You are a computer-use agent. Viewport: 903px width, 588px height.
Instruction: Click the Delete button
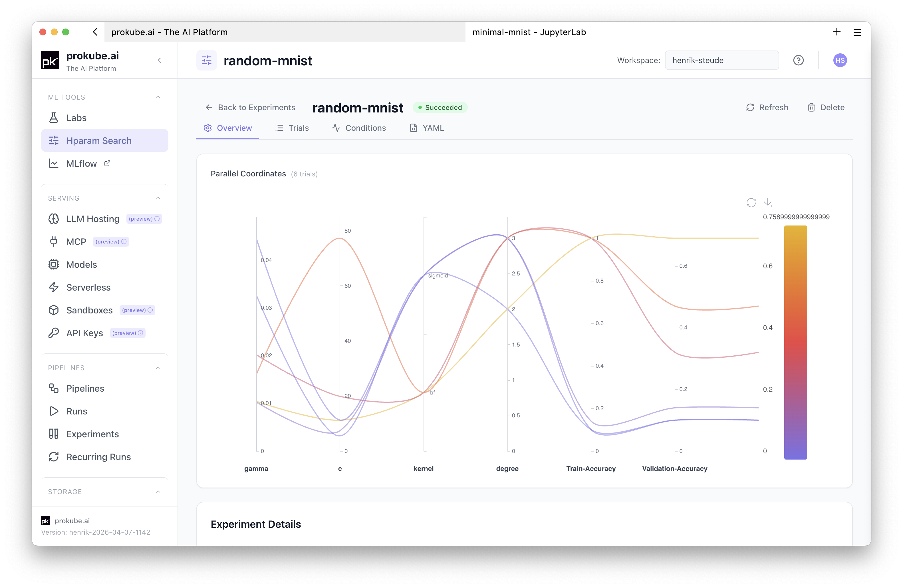(826, 107)
